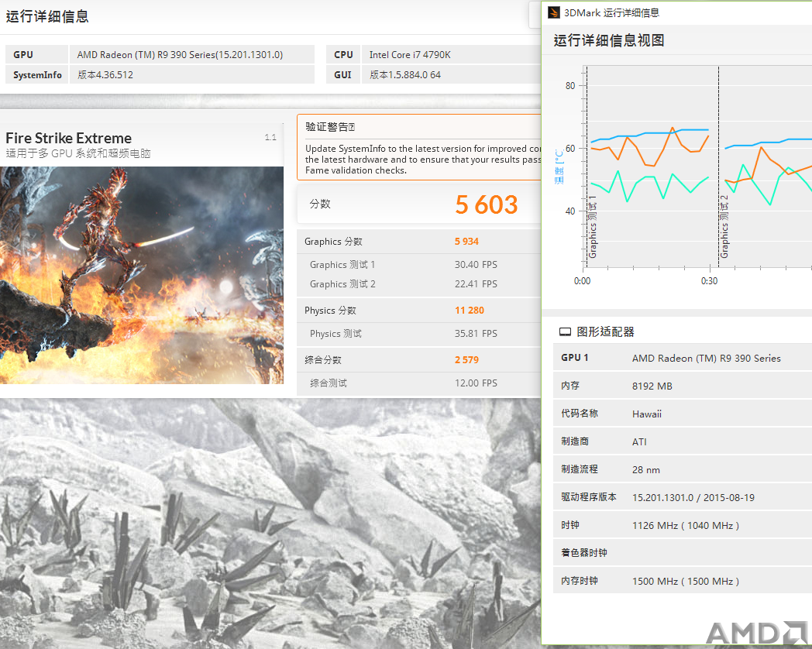Click the 内存时钟 1500 MHz ( 1500 MHz ) row
812x649 pixels.
click(x=683, y=581)
